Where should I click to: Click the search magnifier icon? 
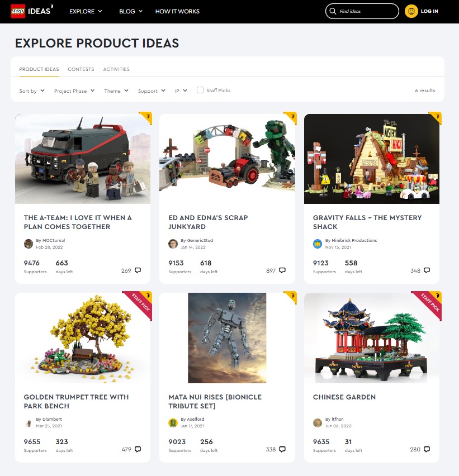pos(333,11)
